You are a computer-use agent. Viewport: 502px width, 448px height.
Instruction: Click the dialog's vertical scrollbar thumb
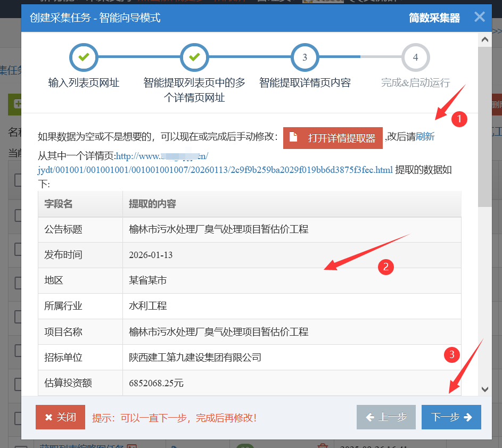coord(484,128)
